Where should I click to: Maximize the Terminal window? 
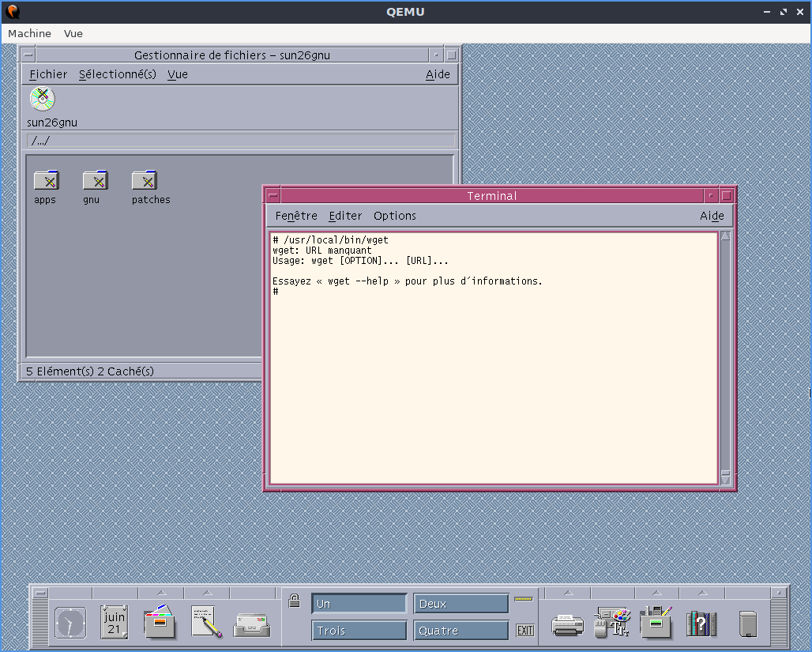point(727,196)
